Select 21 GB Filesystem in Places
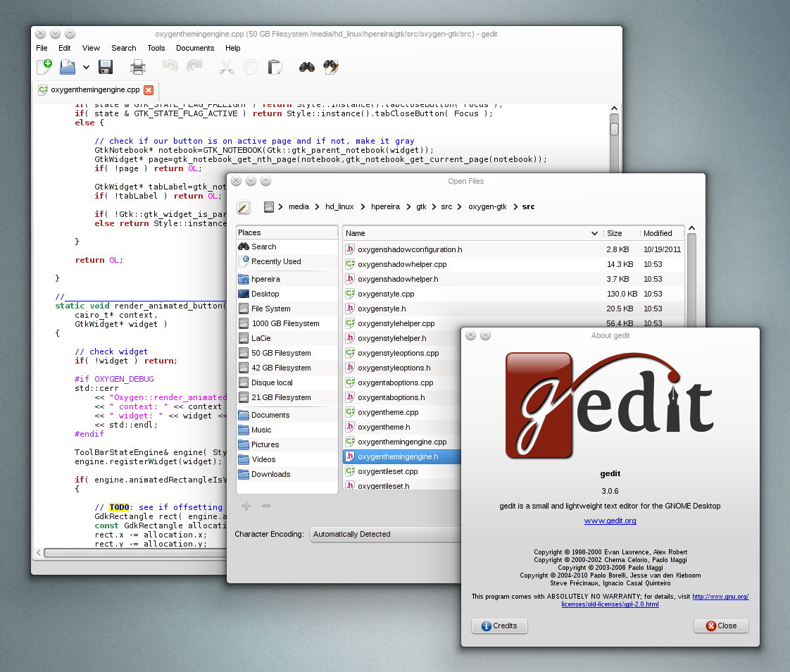Image resolution: width=790 pixels, height=672 pixels. (287, 397)
